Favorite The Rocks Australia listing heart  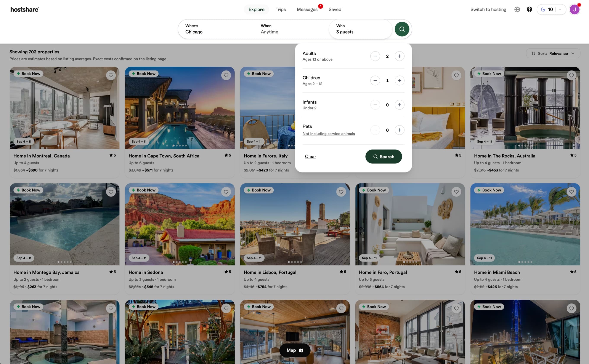tap(571, 75)
